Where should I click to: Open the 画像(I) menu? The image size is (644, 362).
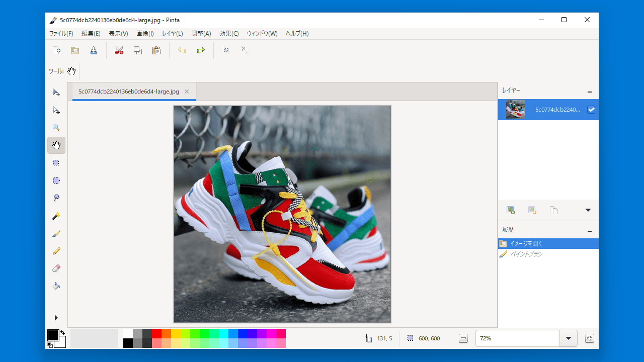coord(145,34)
